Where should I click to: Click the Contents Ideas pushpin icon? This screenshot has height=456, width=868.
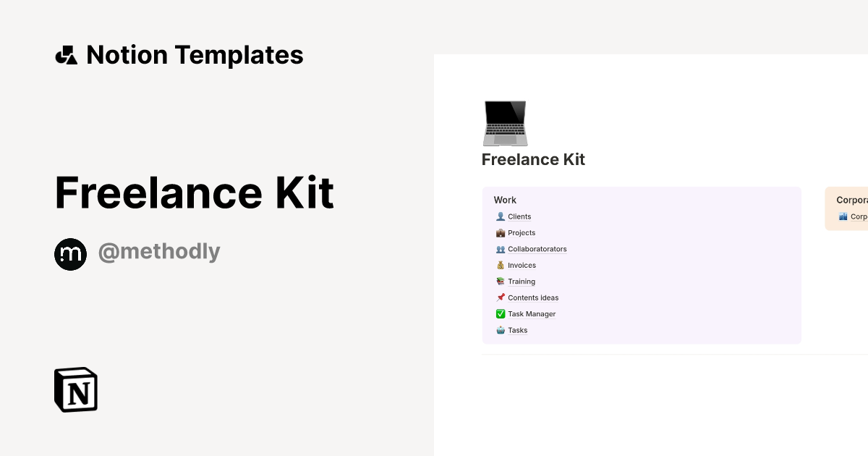(x=501, y=297)
